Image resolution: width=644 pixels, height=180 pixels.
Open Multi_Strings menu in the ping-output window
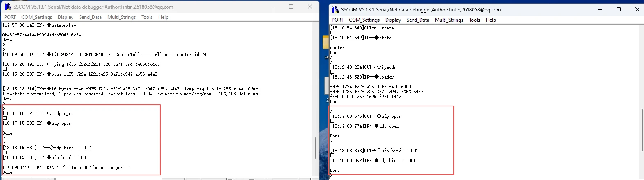(121, 17)
